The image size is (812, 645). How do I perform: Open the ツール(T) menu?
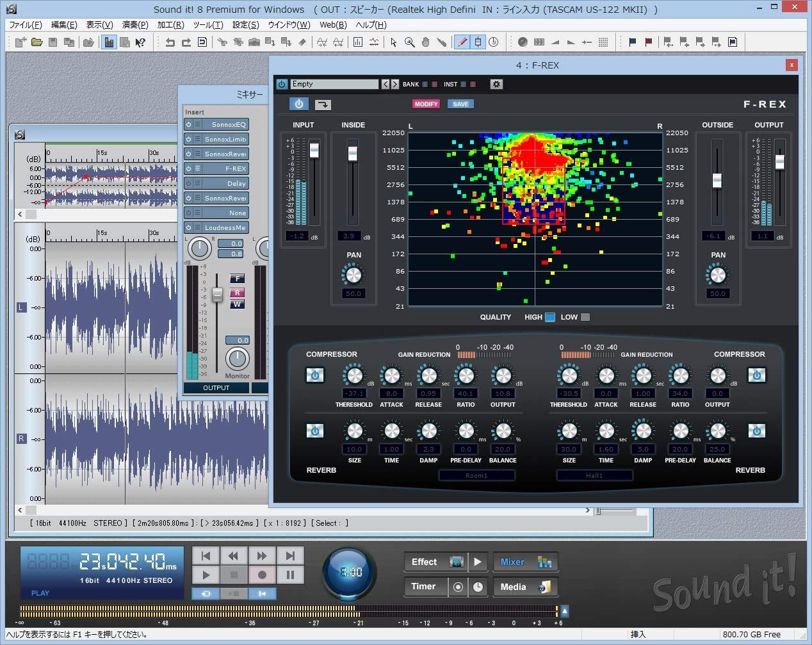coord(208,25)
